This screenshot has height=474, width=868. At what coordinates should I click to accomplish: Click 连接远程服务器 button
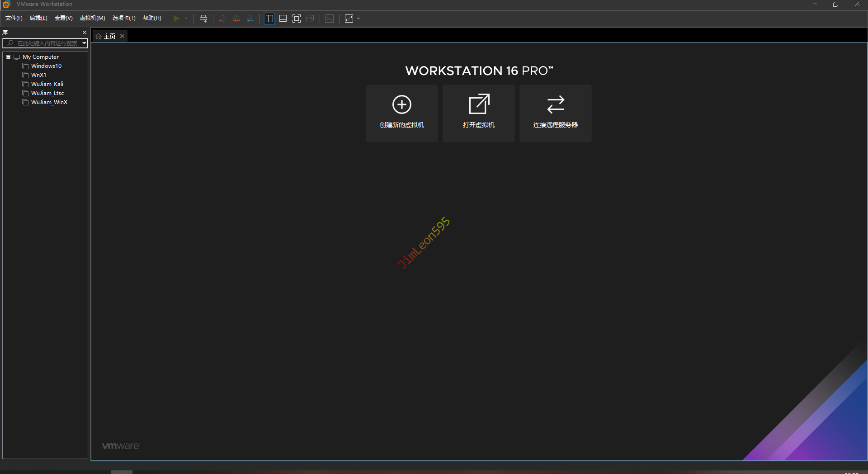(x=555, y=114)
